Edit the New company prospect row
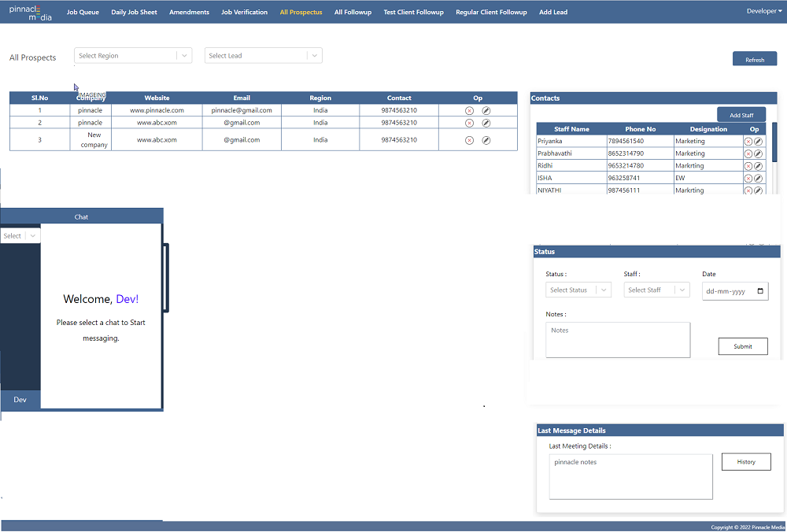 click(x=486, y=140)
